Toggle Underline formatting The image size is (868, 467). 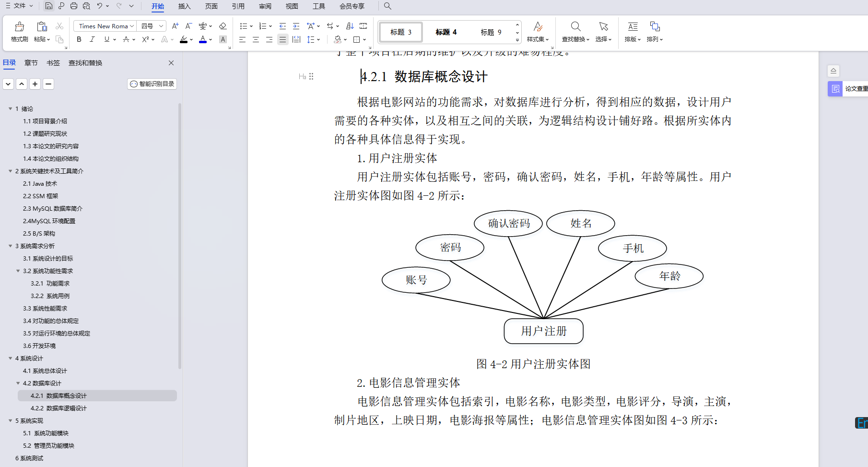pos(106,39)
